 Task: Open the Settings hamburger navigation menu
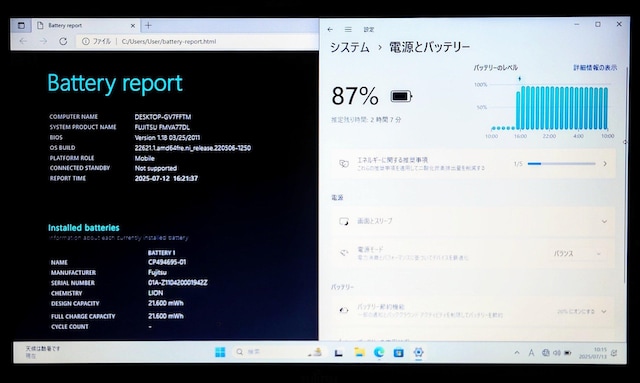(348, 29)
